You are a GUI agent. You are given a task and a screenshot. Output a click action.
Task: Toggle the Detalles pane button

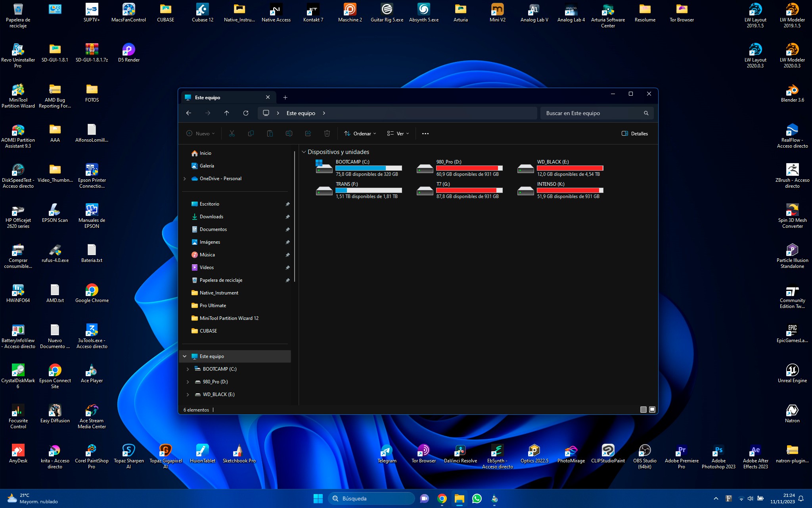[634, 134]
